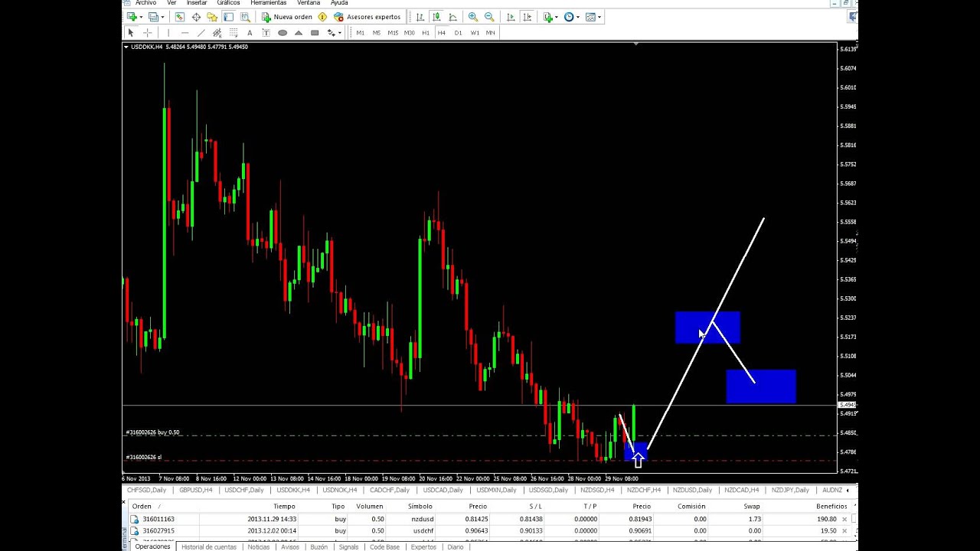Switch chart to Candlesticks mode
The height and width of the screenshot is (551, 980).
pos(436,17)
